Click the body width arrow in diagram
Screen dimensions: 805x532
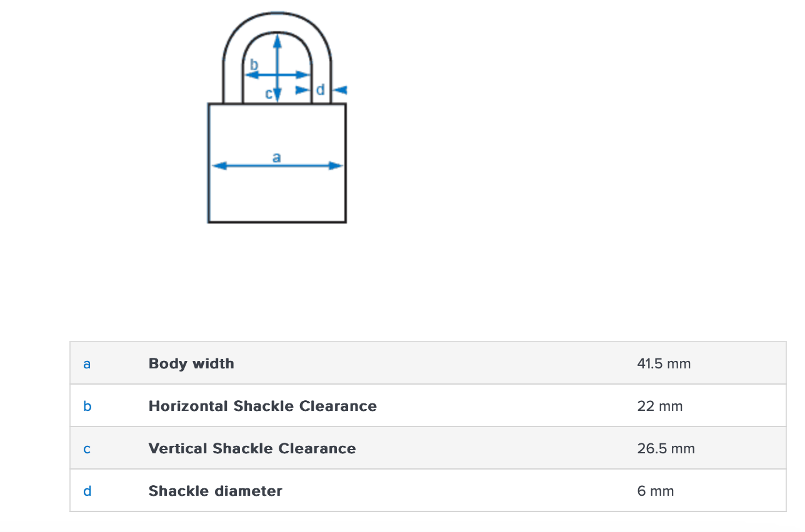[277, 166]
